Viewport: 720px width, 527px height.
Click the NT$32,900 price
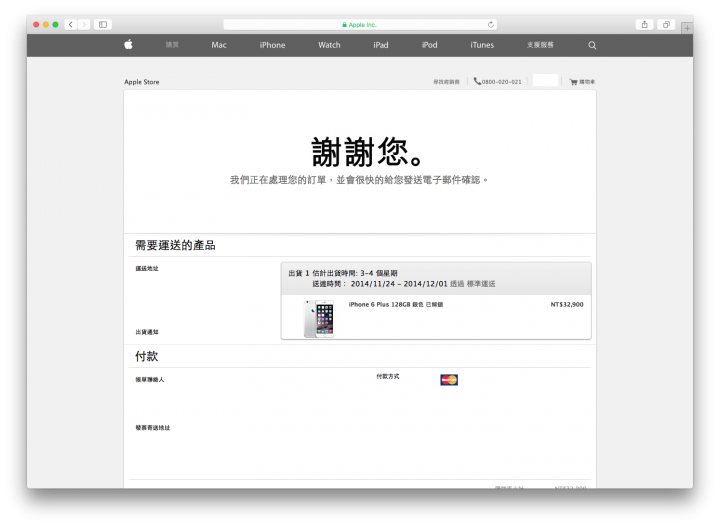(567, 304)
